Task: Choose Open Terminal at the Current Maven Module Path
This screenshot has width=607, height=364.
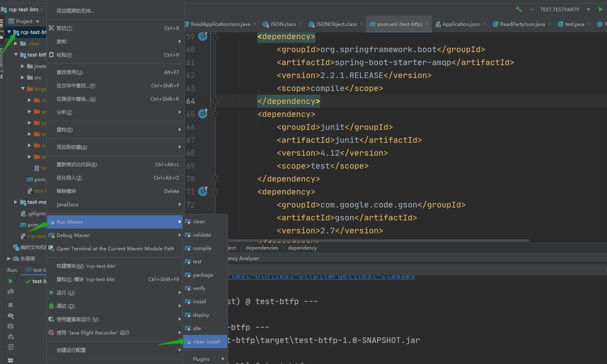Action: 115,249
